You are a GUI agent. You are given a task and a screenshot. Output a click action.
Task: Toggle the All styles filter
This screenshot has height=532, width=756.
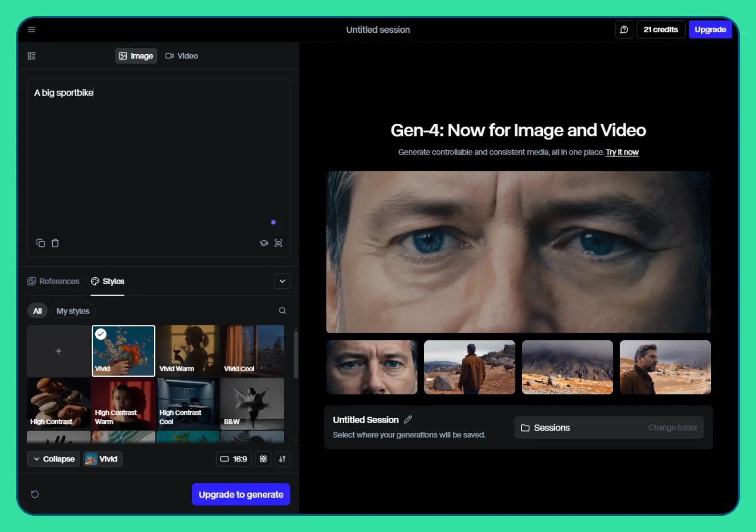click(x=37, y=311)
